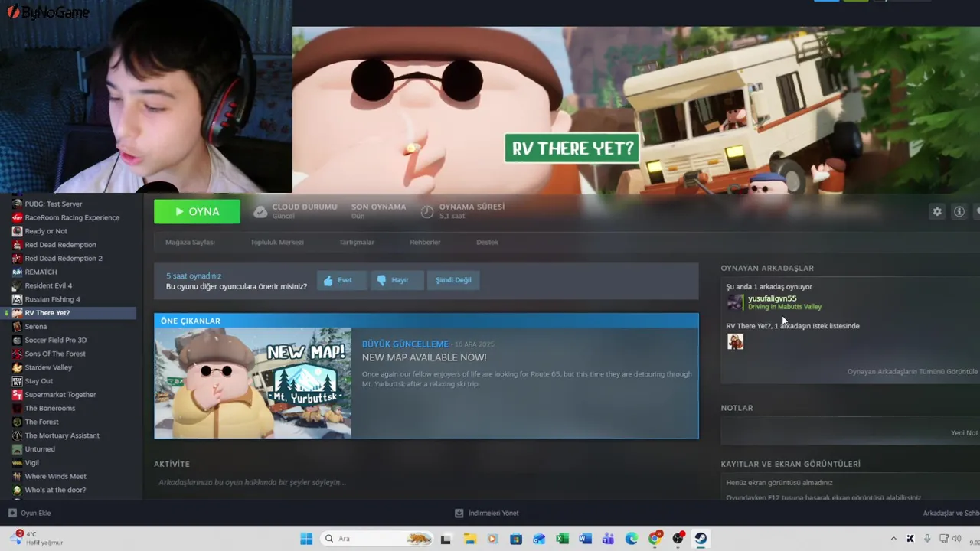Viewport: 980px width, 551px height.
Task: Open the game settings gear icon
Action: pyautogui.click(x=937, y=212)
